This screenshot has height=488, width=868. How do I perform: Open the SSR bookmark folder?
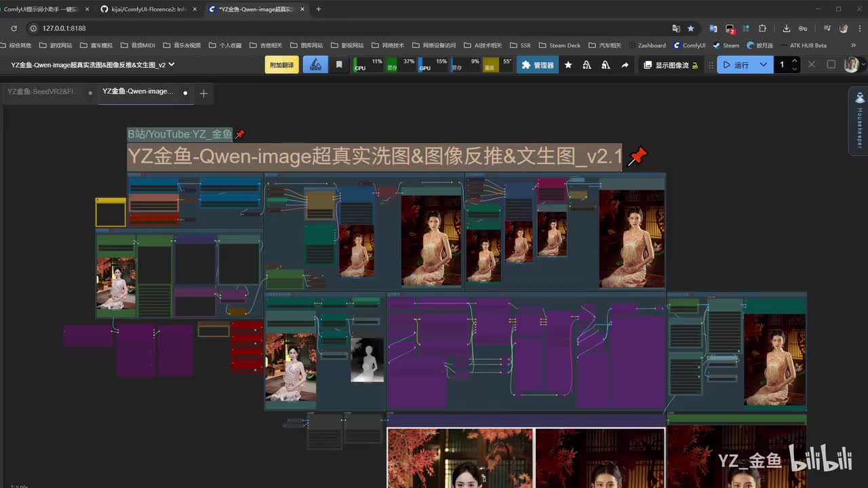pos(520,45)
